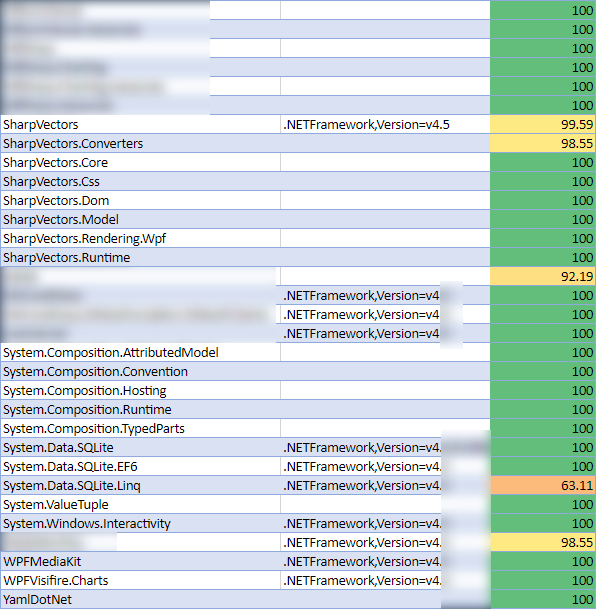Click the 100 score in System.Composition.Hosting row

pyautogui.click(x=543, y=390)
